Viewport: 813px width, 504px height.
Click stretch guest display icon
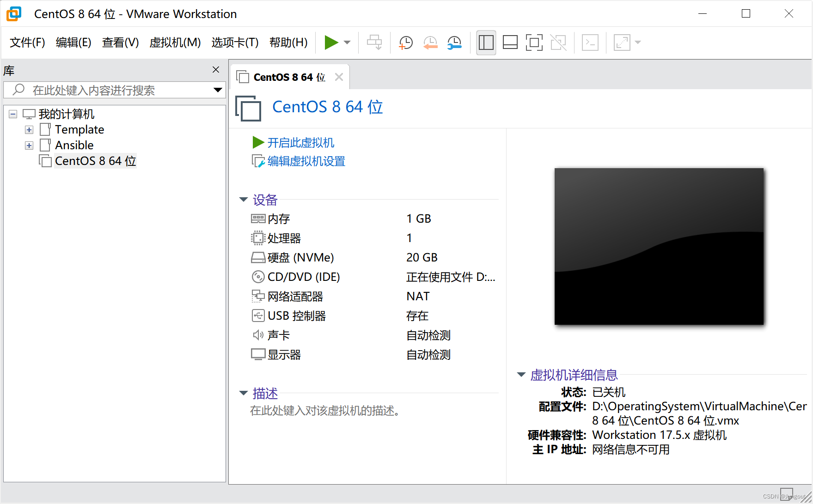point(622,43)
